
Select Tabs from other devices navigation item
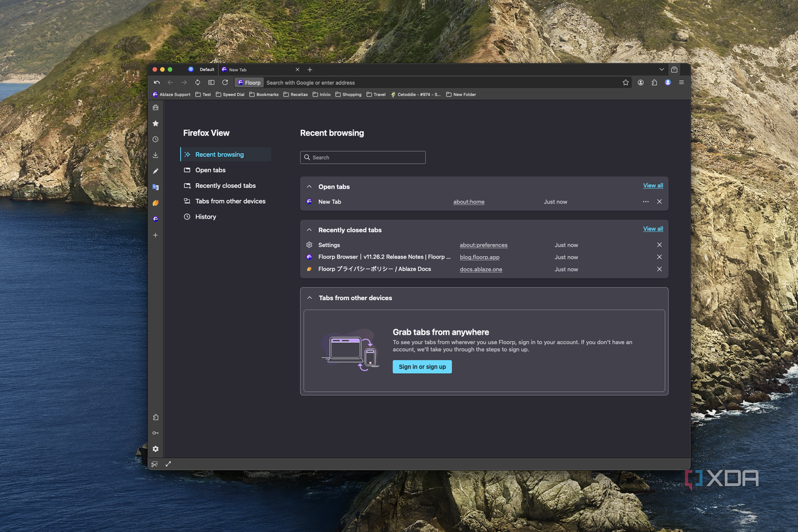[x=226, y=201]
